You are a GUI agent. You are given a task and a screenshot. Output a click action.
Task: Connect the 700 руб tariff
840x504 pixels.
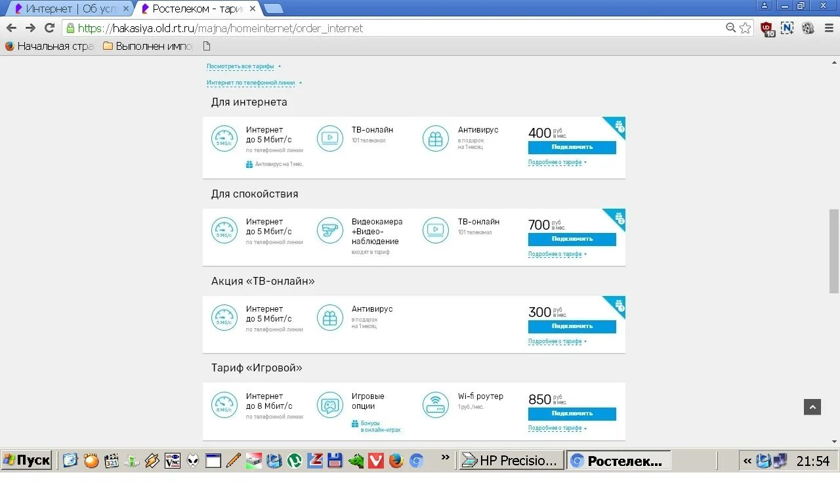click(572, 240)
